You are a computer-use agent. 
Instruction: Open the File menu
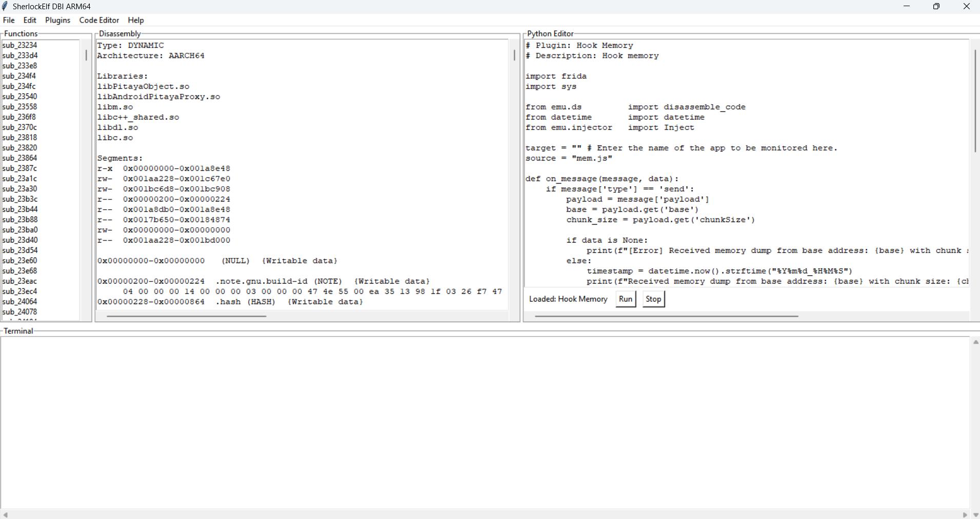[x=9, y=20]
